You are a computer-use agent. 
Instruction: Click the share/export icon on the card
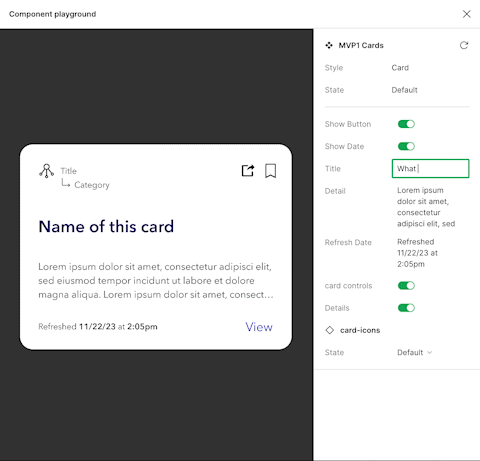tap(248, 171)
